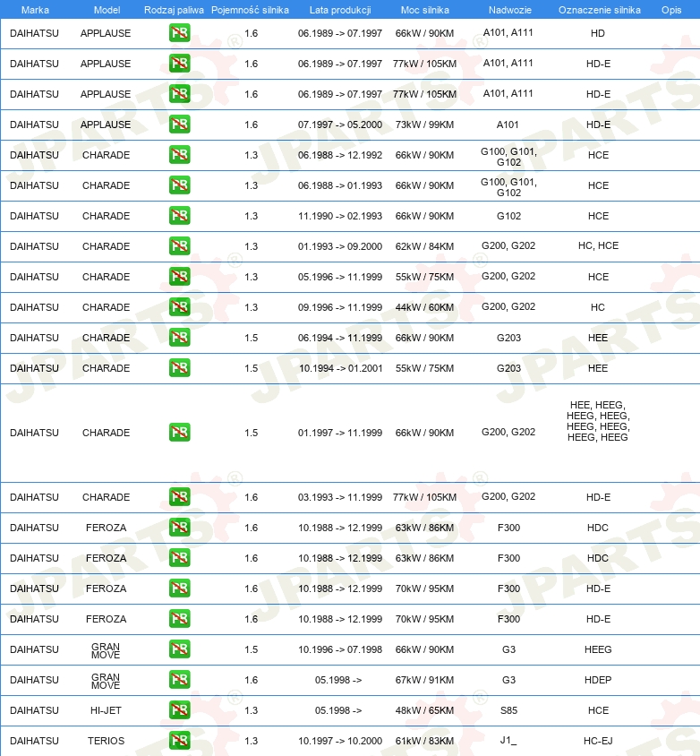Click petrol icon in TERIOS row
The image size is (700, 756).
180,740
